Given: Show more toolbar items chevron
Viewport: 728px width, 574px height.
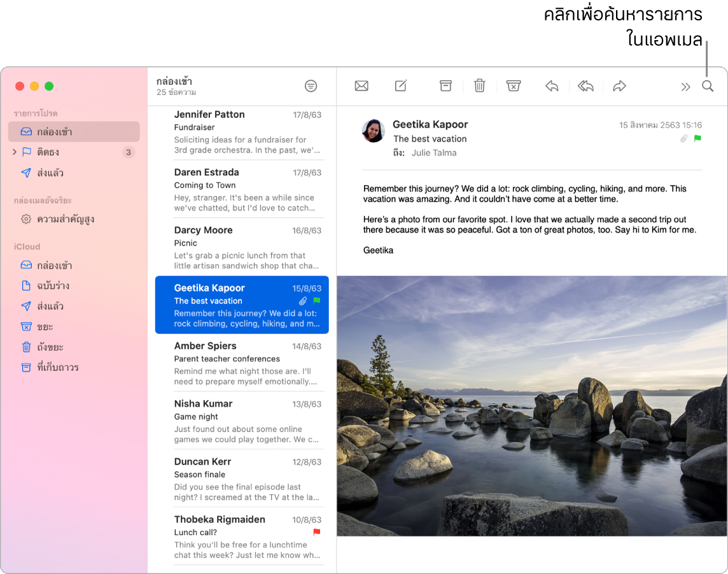Looking at the screenshot, I should point(685,87).
